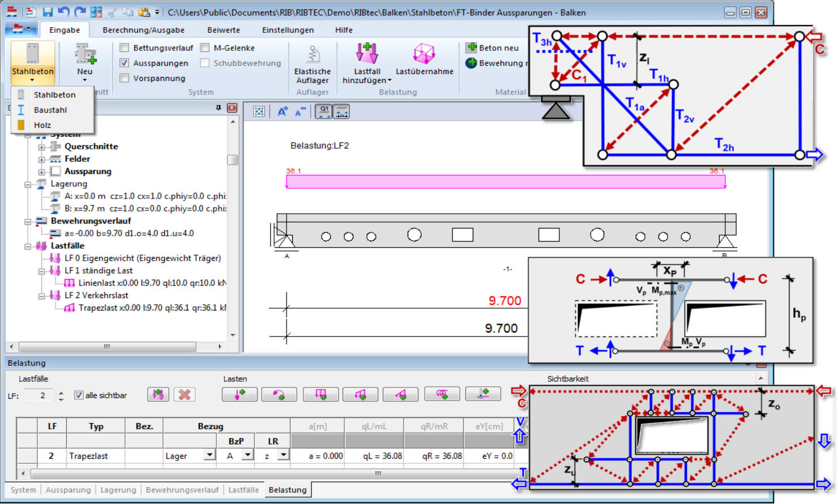Enable the M-Gelenke checkbox
838x504 pixels.
(x=205, y=48)
